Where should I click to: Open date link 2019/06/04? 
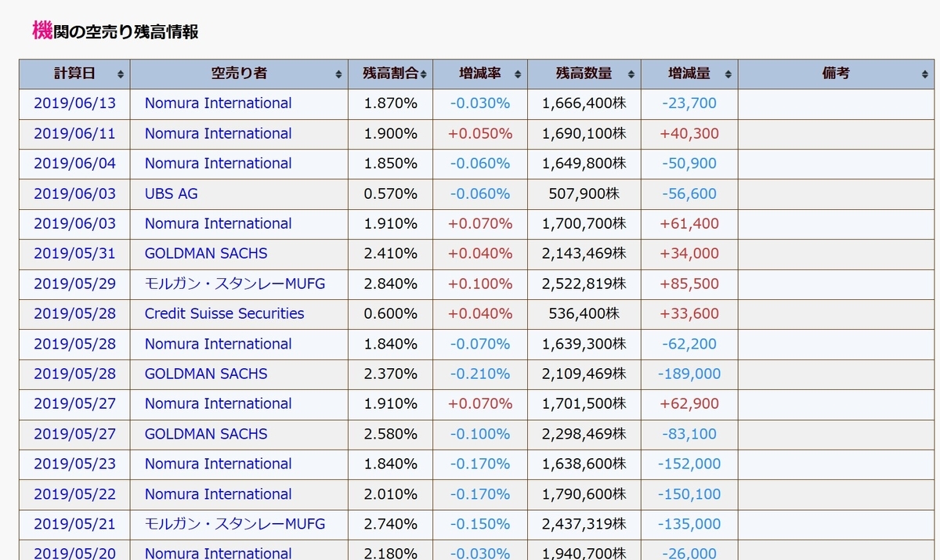[x=74, y=164]
